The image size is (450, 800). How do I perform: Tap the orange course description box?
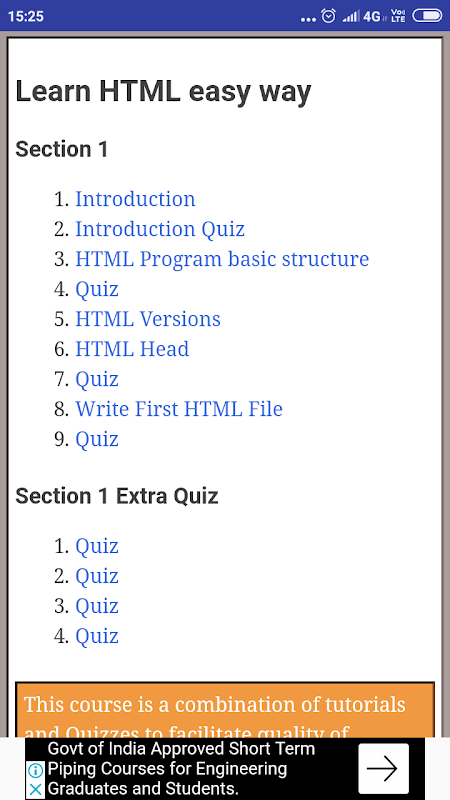point(225,709)
